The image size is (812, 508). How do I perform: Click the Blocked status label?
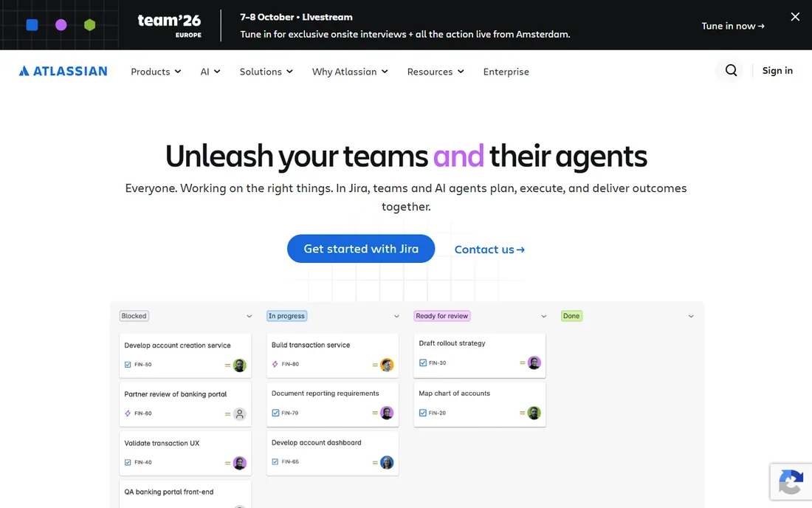pyautogui.click(x=134, y=316)
